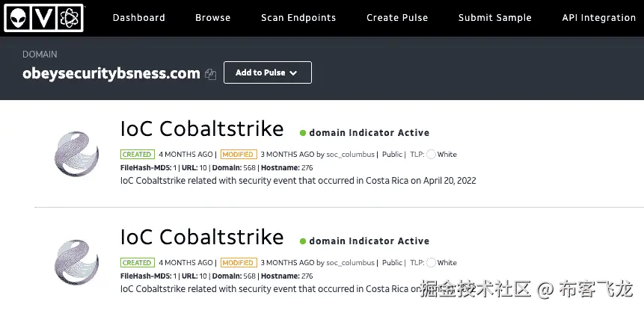The height and width of the screenshot is (310, 644).
Task: Click 'URL: 10' in second pulse
Action: [194, 276]
